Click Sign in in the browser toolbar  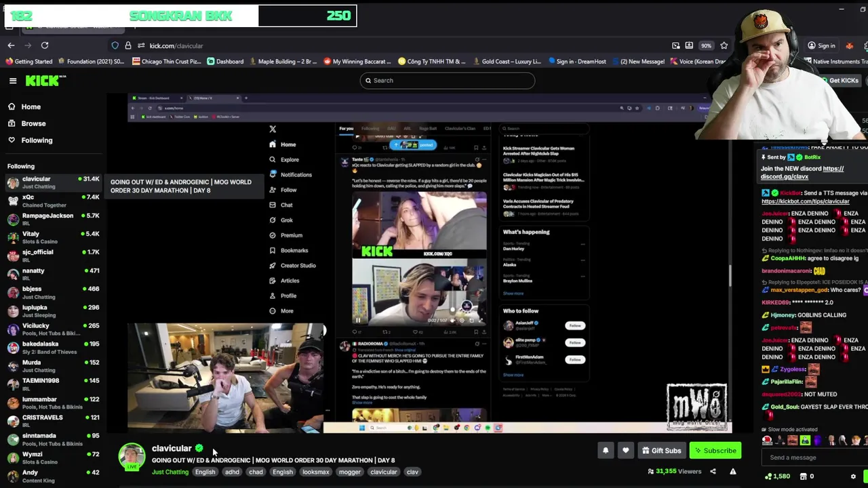point(821,45)
